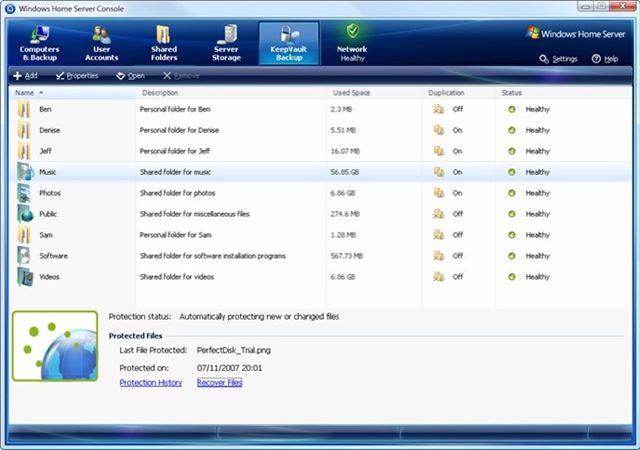
Task: Select the Denise folder icon
Action: (x=24, y=130)
